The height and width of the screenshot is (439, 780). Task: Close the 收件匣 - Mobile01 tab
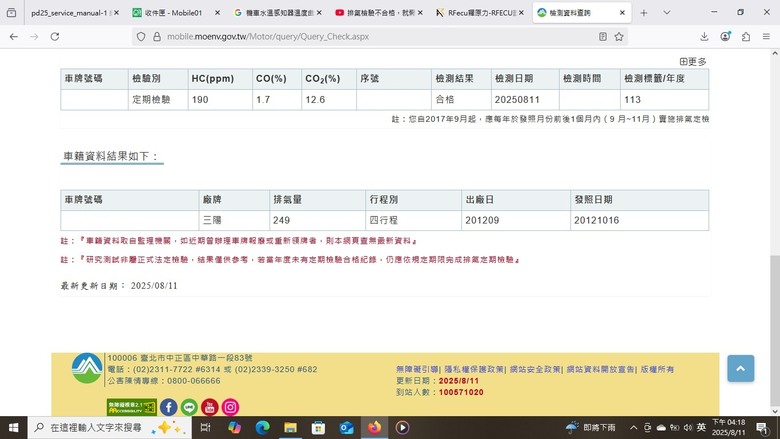217,13
